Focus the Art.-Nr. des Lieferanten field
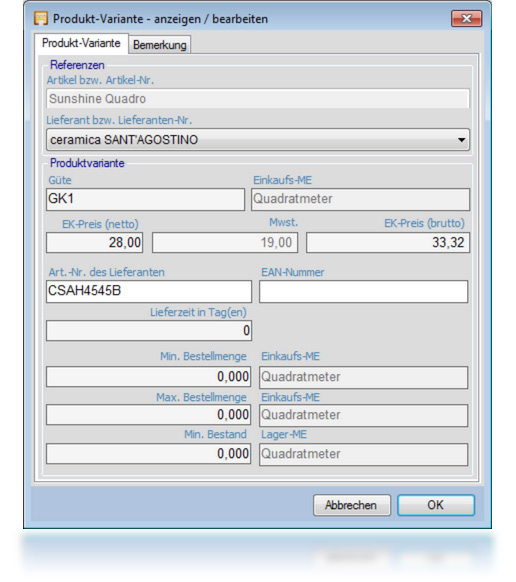 149,291
